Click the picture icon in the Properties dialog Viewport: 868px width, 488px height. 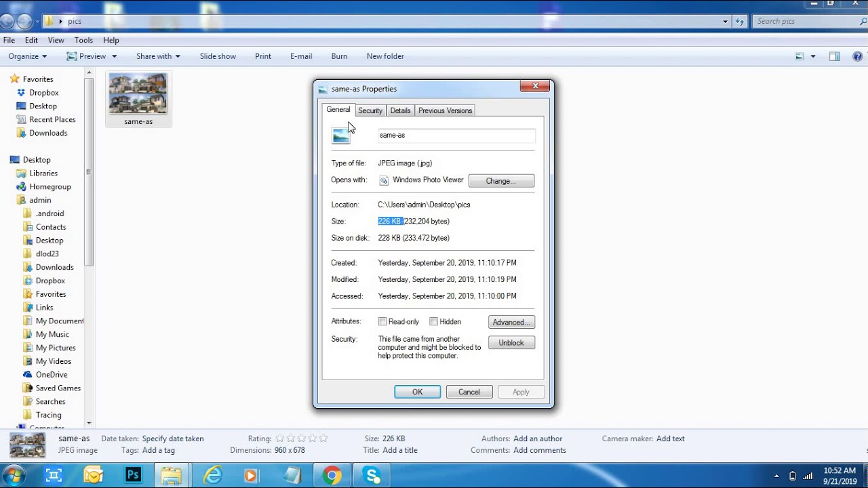point(341,136)
